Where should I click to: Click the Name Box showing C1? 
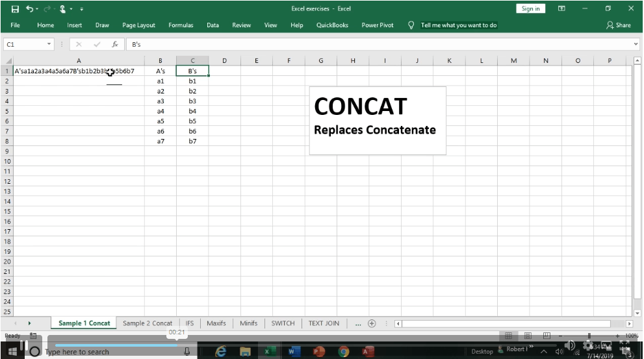24,44
